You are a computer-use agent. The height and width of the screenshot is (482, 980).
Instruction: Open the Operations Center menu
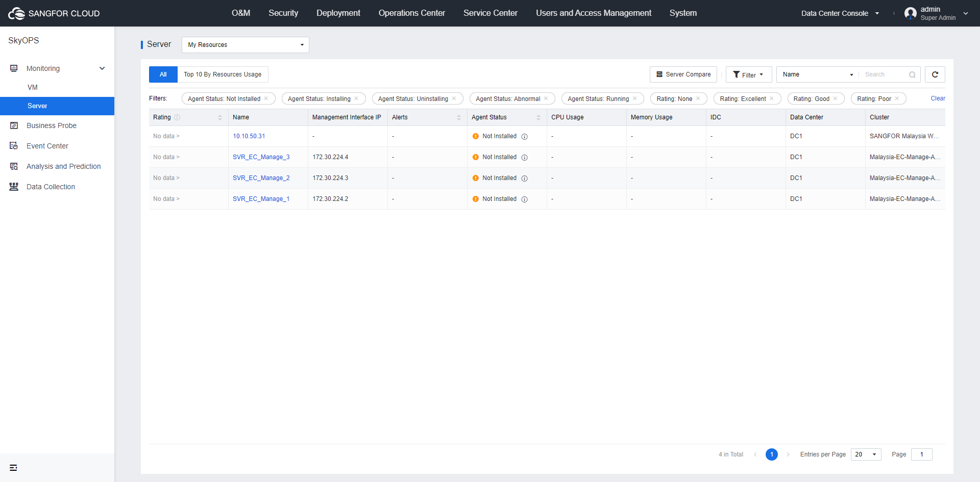[x=412, y=13]
